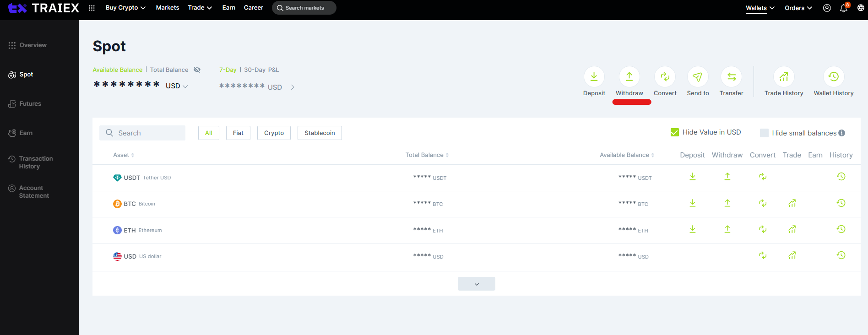Open the Transfer action icon

click(x=732, y=76)
